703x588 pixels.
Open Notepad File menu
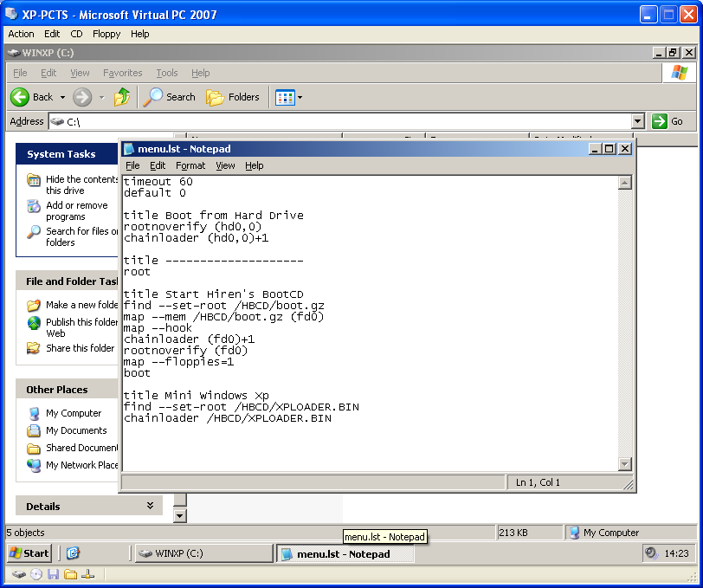[132, 165]
